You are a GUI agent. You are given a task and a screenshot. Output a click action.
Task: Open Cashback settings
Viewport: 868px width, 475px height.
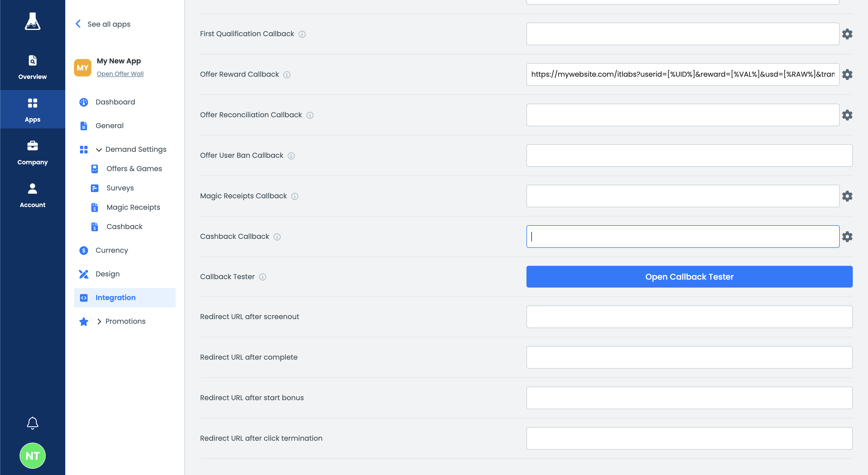(125, 227)
